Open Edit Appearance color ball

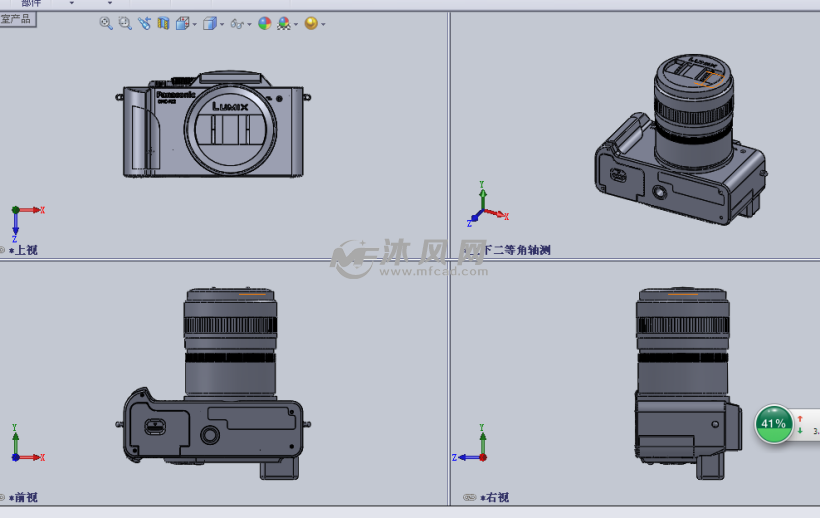[265, 24]
